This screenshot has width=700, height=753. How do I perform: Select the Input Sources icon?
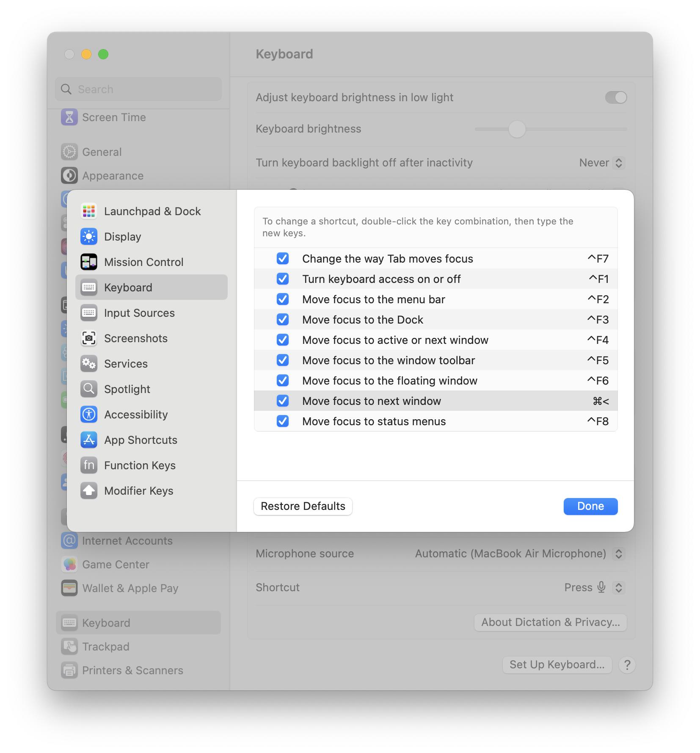[x=89, y=313]
